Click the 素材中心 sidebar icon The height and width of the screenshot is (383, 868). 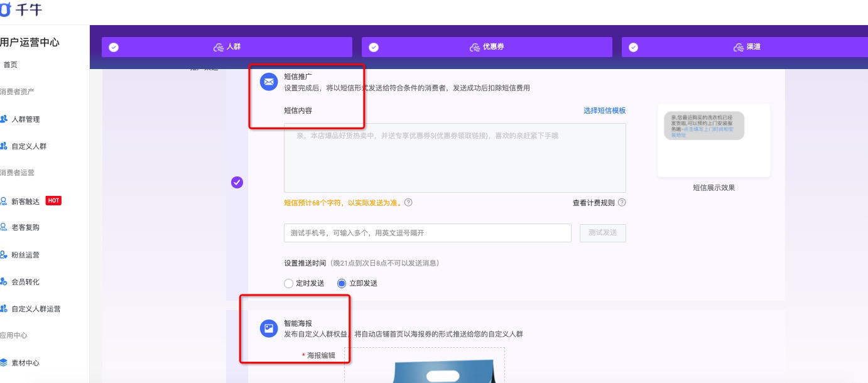(4, 363)
